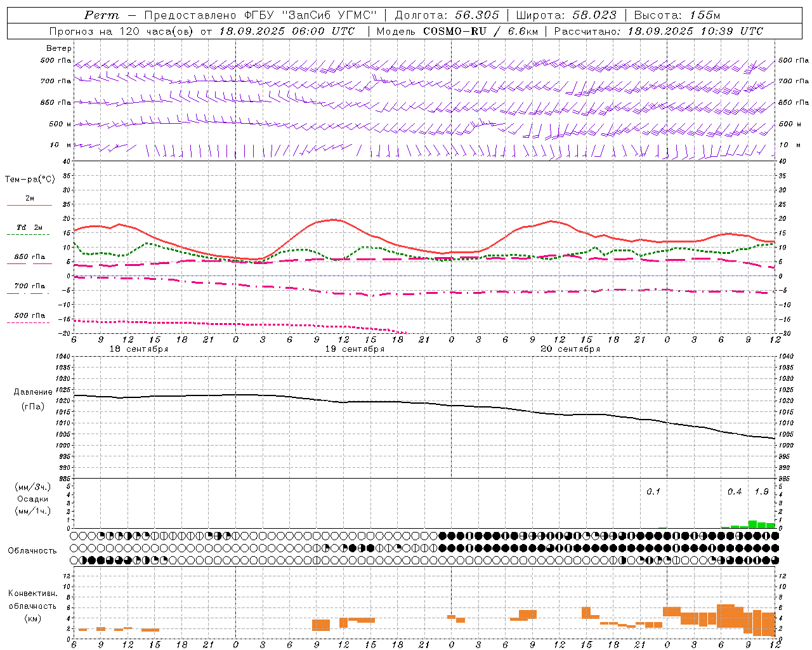Click the dotted pink legend line under "500 гПа"
The width and height of the screenshot is (812, 650).
point(29,323)
